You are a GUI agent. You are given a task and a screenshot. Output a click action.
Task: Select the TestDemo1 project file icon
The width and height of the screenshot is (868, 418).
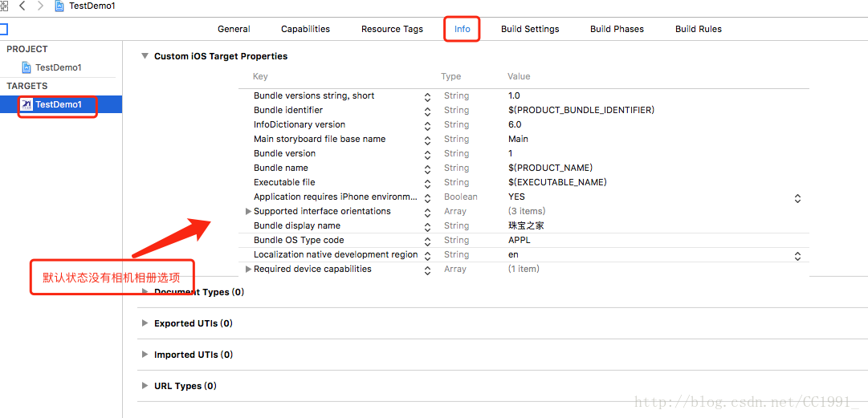pos(26,67)
